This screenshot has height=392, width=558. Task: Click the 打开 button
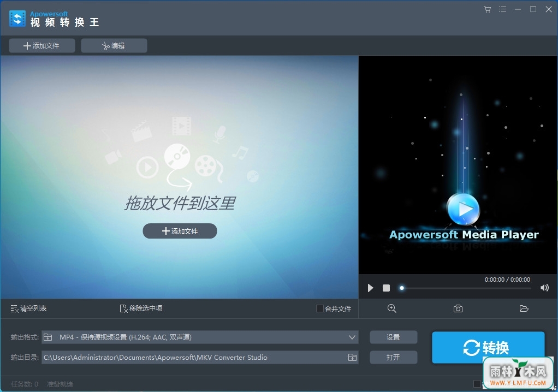pyautogui.click(x=393, y=358)
